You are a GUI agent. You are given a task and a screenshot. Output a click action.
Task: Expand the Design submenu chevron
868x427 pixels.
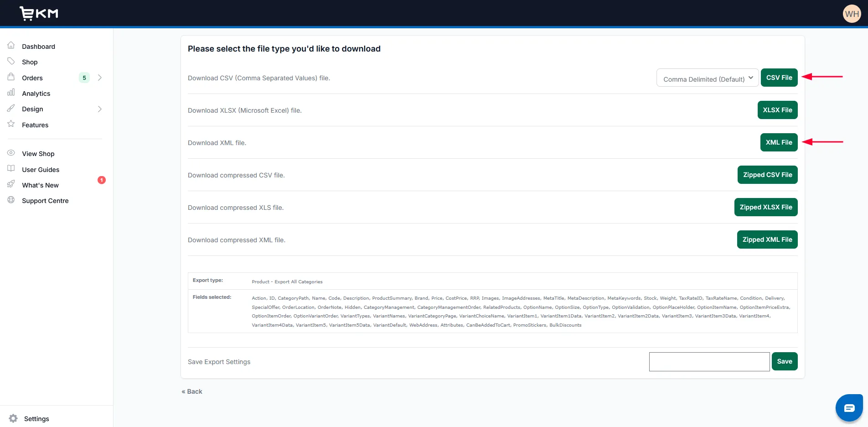tap(100, 109)
